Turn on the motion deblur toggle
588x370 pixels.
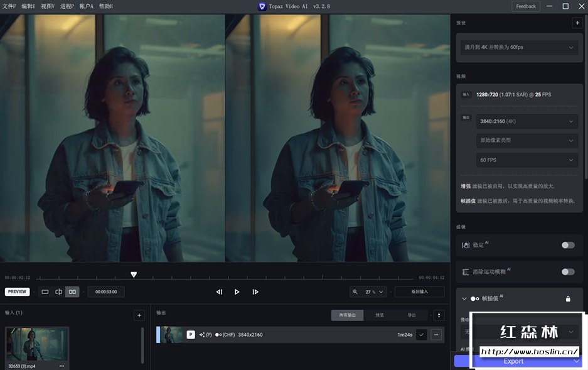[x=567, y=271]
